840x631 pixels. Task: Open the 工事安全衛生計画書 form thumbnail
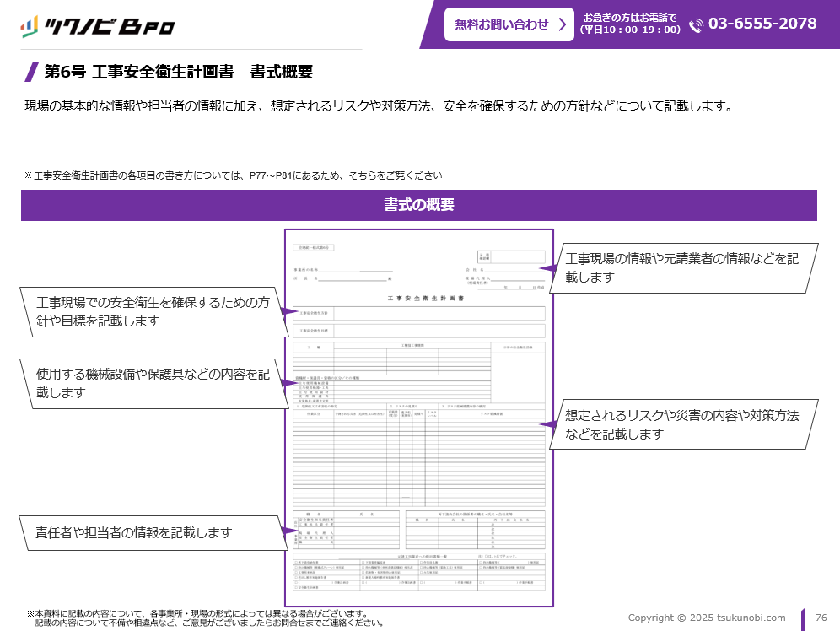(419, 418)
